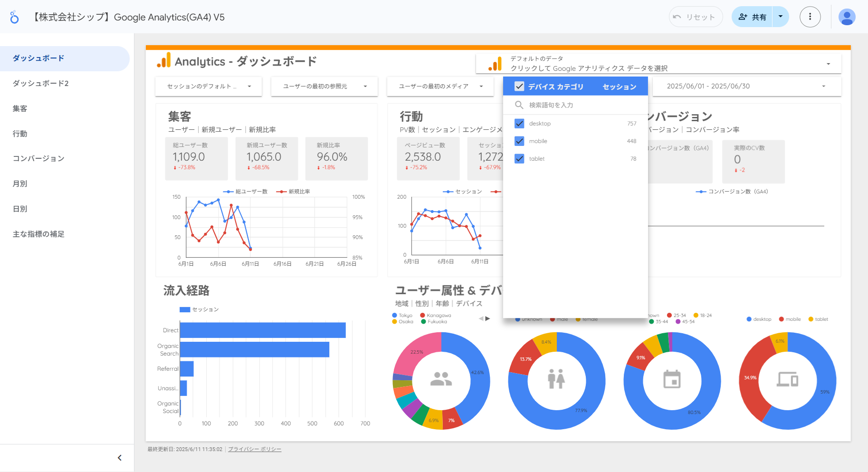This screenshot has width=868, height=472.
Task: Click the Kanagawa legend entry
Action: [x=436, y=315]
